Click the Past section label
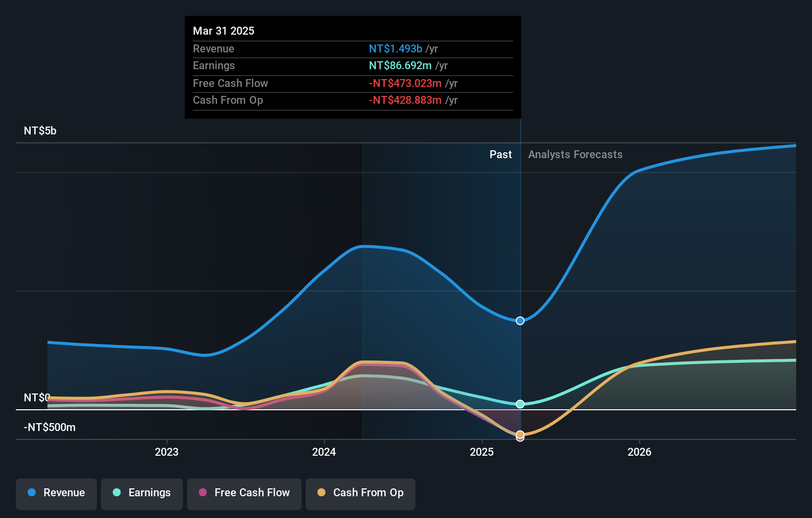 pyautogui.click(x=500, y=154)
